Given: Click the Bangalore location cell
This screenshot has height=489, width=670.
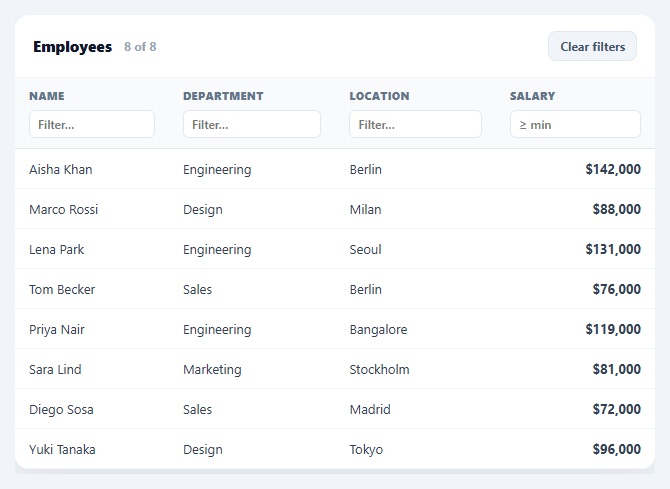Looking at the screenshot, I should [x=379, y=330].
